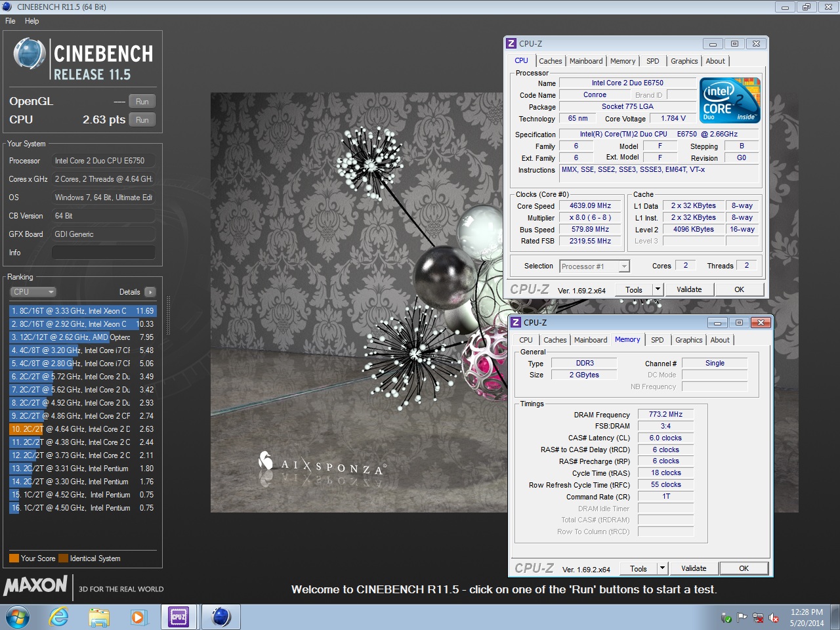
Task: Switch to CPU-Z taskbar button
Action: click(x=178, y=618)
